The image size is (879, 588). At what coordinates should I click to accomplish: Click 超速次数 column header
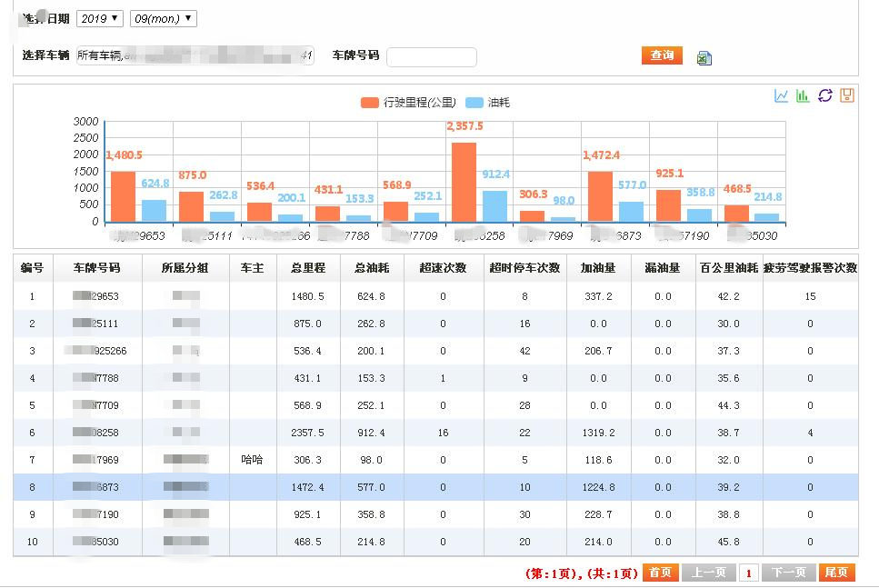pyautogui.click(x=444, y=268)
